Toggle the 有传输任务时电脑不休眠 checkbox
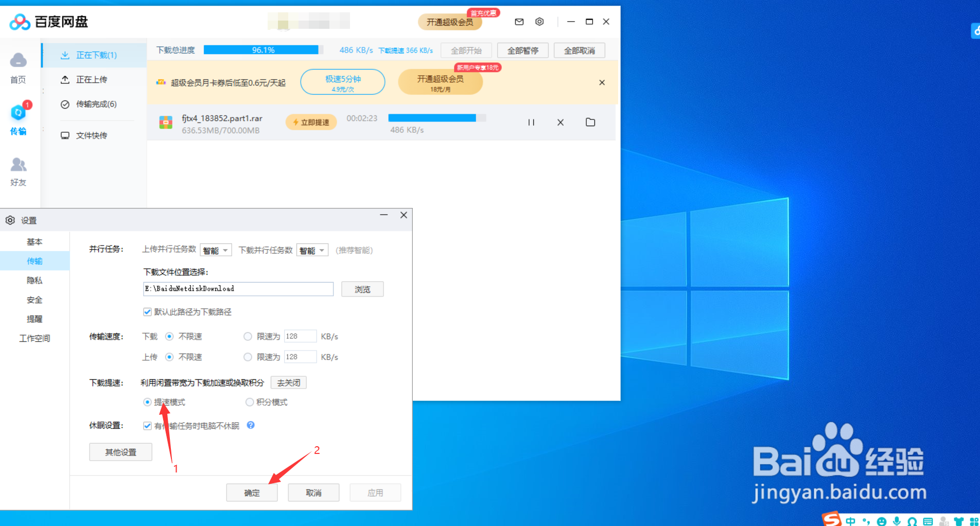980x526 pixels. pyautogui.click(x=147, y=426)
